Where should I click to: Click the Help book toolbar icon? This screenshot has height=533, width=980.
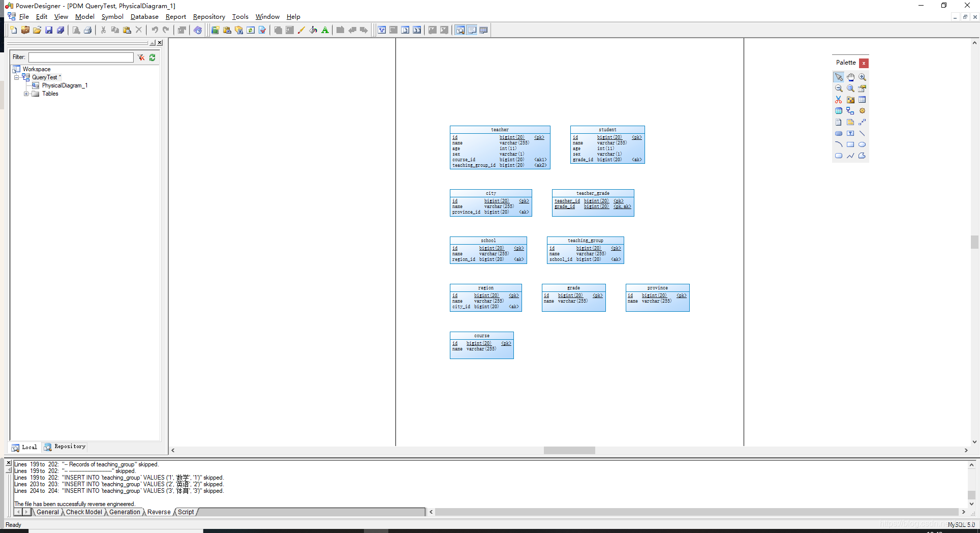coord(198,30)
